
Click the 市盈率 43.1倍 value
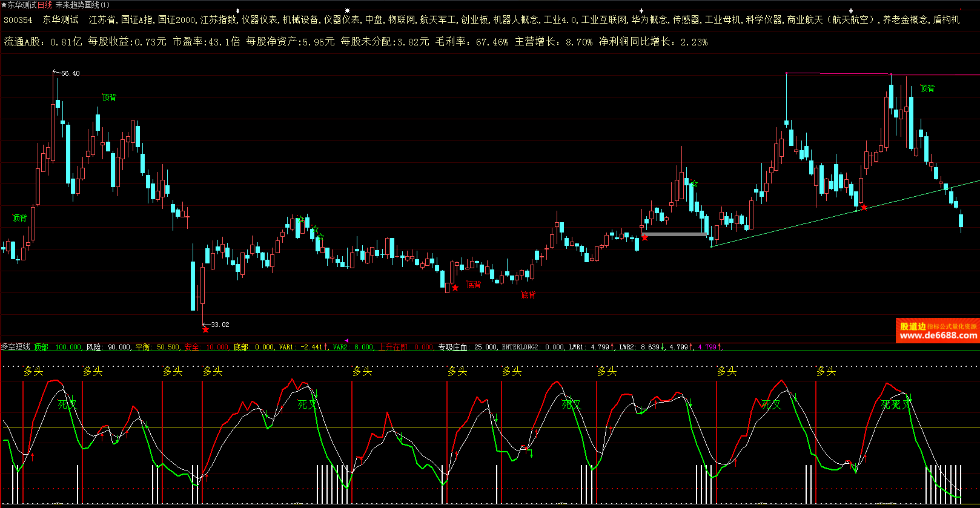pyautogui.click(x=206, y=42)
